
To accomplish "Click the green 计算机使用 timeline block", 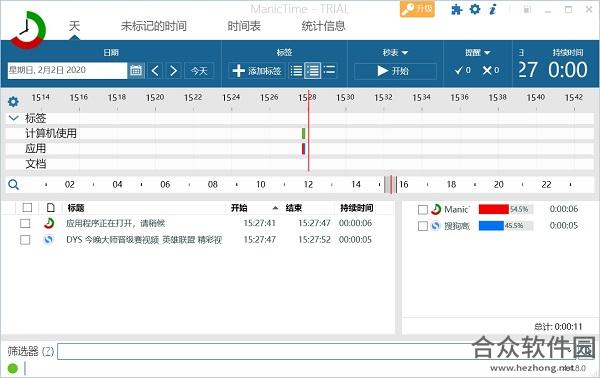I will click(303, 133).
